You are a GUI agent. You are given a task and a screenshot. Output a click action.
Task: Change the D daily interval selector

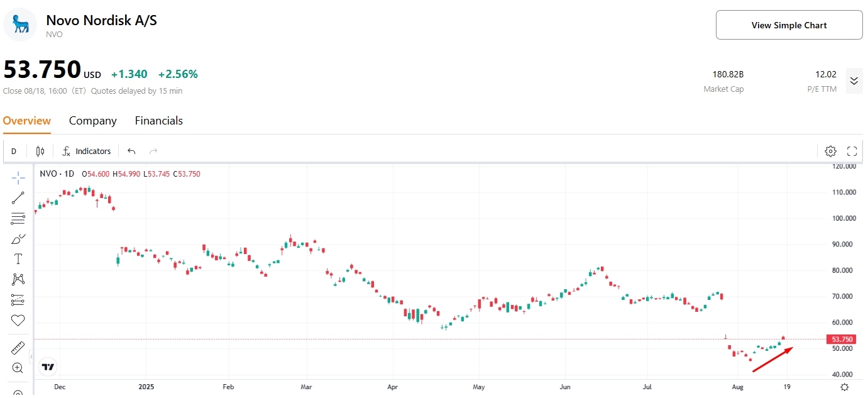pyautogui.click(x=14, y=151)
